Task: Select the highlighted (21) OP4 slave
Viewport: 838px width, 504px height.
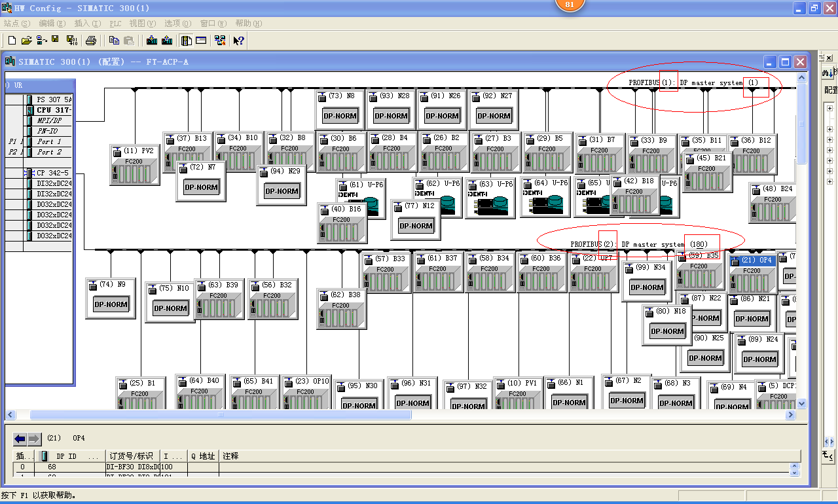Action: (x=753, y=274)
